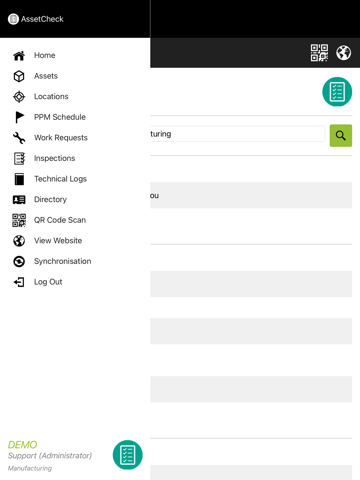Click the Manufacturing label at the bottom

tap(30, 468)
